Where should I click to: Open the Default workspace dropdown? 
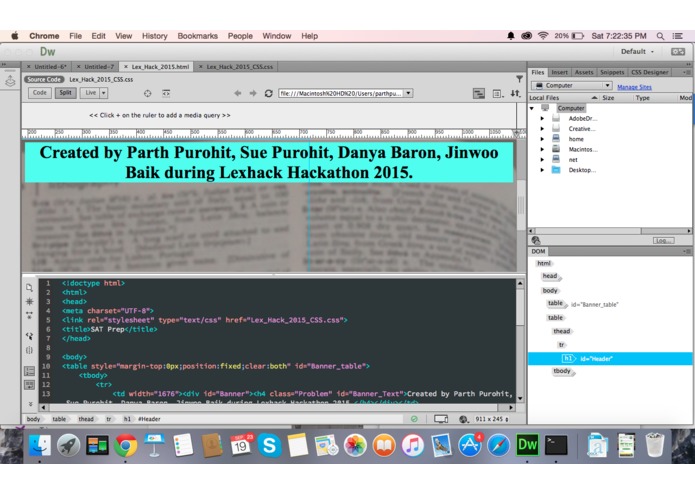click(637, 51)
